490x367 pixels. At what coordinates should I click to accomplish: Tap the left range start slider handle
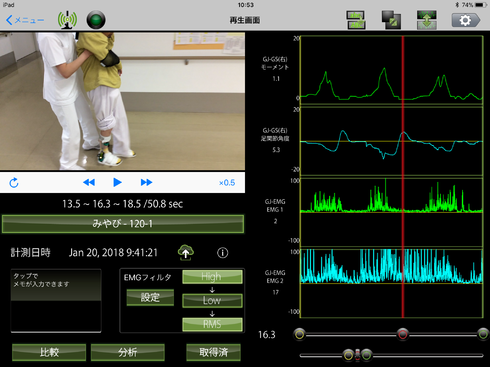[x=300, y=334]
